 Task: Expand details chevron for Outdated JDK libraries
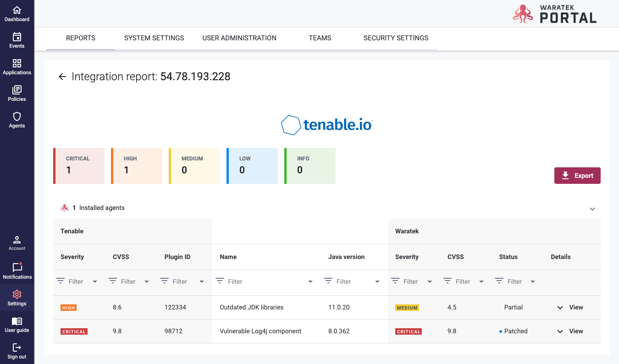[x=560, y=308]
